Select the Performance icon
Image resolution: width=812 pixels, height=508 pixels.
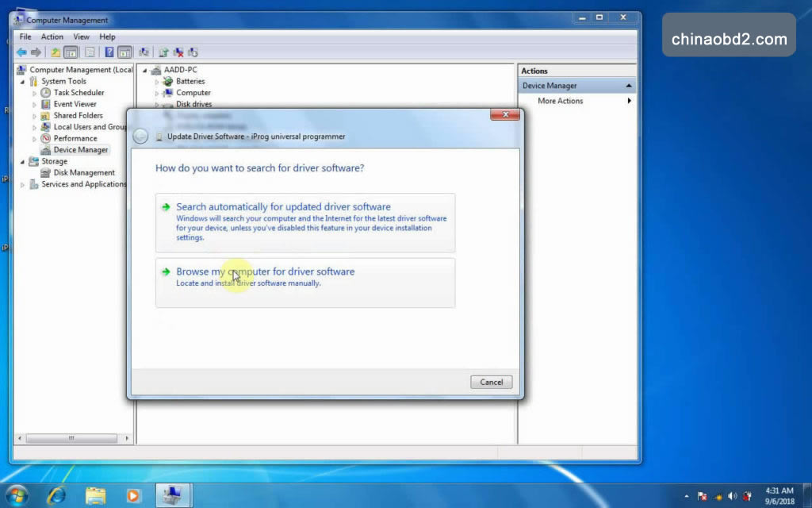tap(45, 138)
